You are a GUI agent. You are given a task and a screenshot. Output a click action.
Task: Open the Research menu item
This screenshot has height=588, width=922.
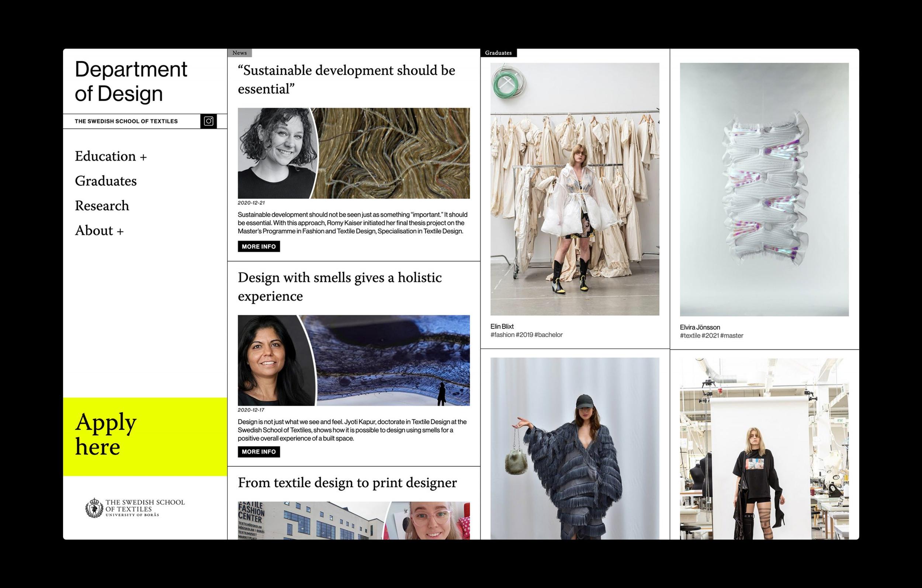click(x=102, y=206)
